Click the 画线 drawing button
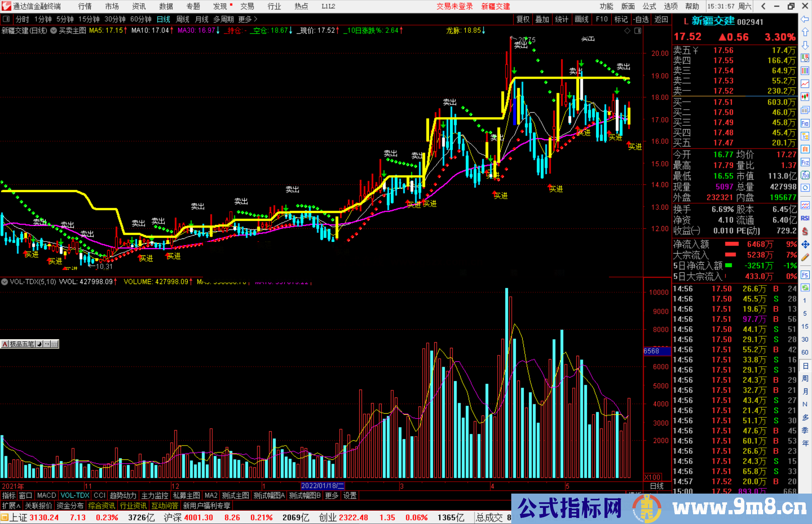The height and width of the screenshot is (524, 812). (x=582, y=19)
